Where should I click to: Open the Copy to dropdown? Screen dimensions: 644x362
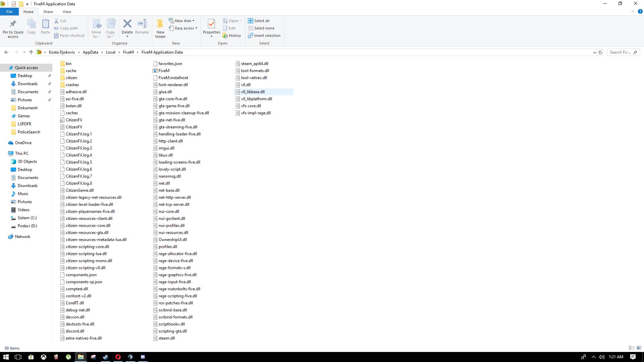tap(110, 28)
